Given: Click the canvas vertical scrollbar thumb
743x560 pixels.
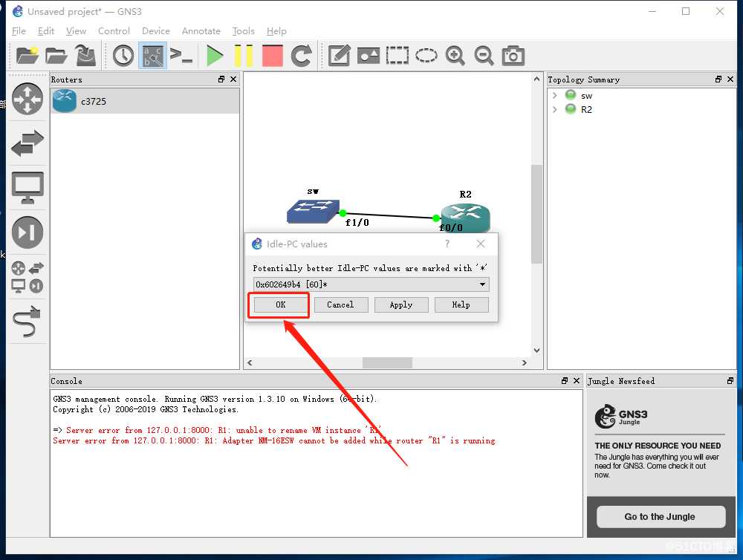Looking at the screenshot, I should [x=536, y=214].
